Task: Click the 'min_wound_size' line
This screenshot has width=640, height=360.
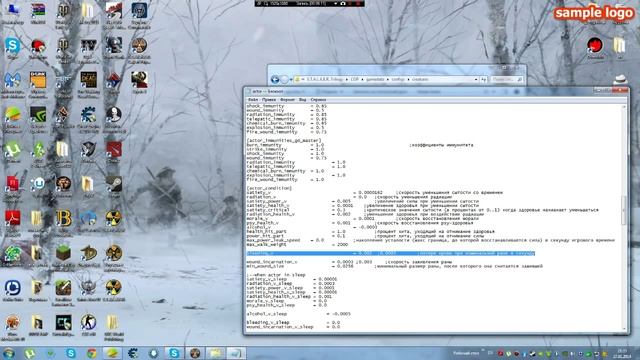Action: click(394, 266)
